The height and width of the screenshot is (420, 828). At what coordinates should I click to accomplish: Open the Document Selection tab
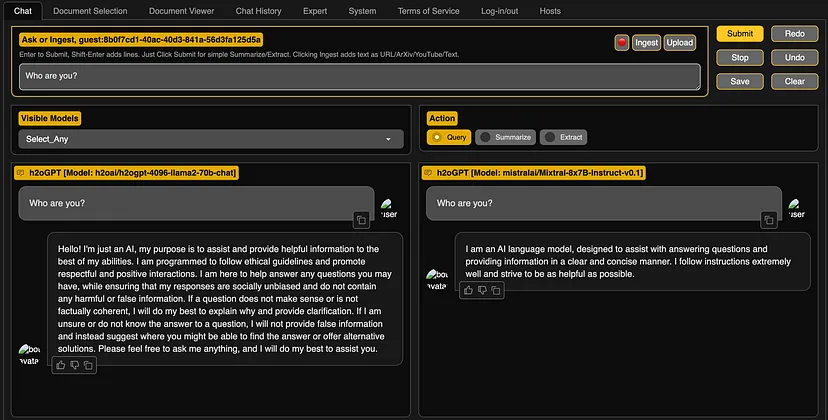(90, 11)
